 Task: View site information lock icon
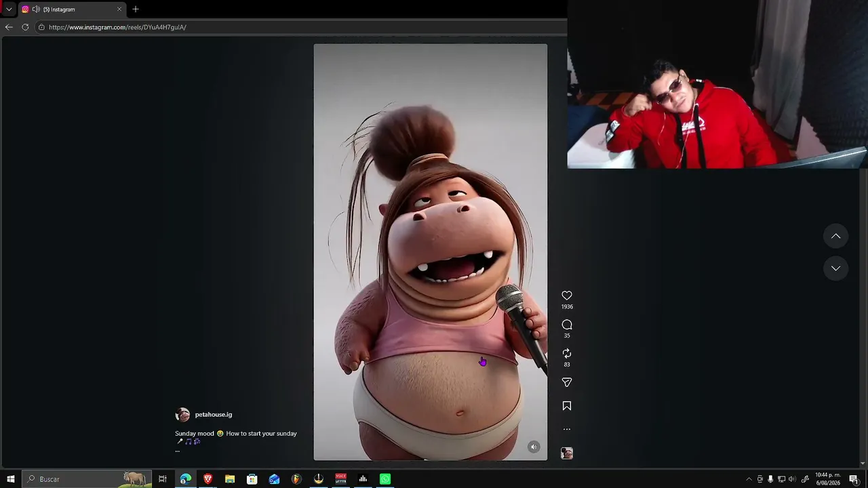(41, 27)
